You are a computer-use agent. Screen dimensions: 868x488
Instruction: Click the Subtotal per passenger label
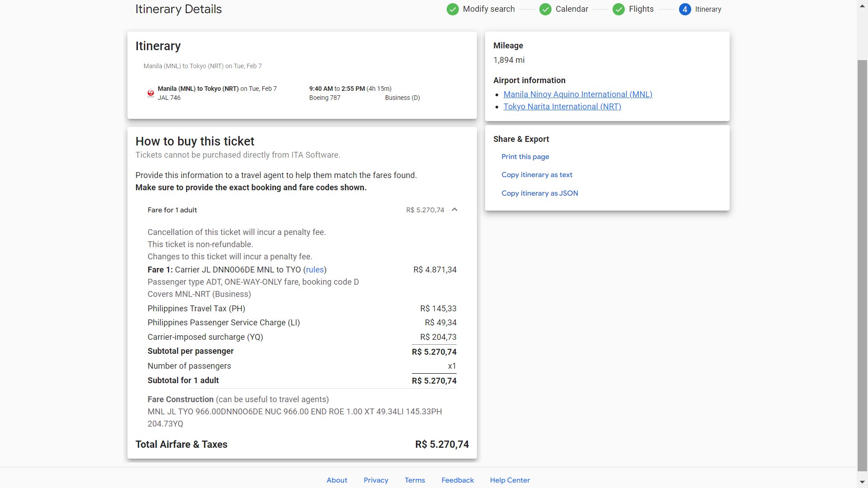(190, 351)
